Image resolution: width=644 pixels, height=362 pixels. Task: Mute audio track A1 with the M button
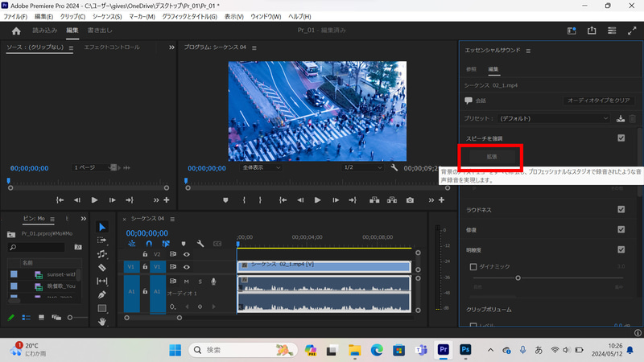tap(187, 281)
